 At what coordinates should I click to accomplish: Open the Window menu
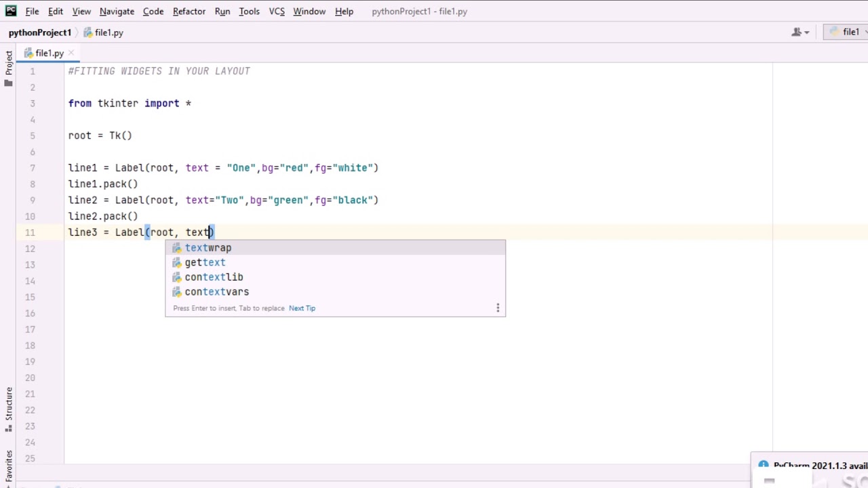309,12
